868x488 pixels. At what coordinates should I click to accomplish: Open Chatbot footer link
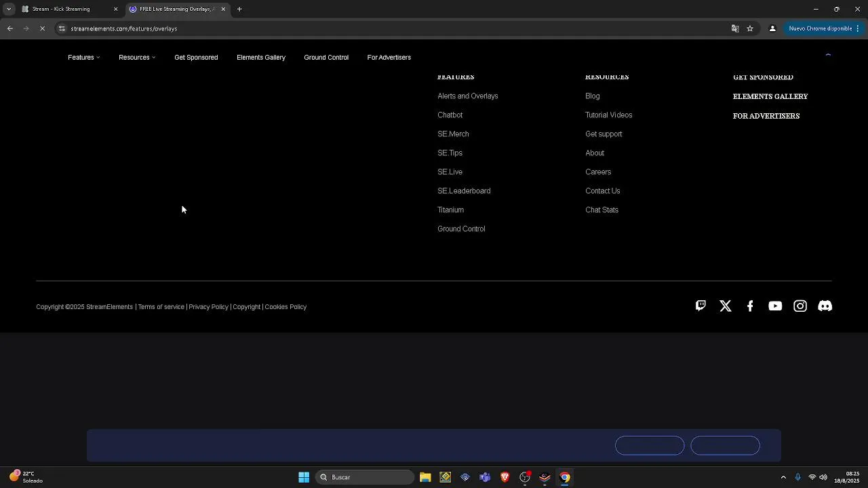450,115
